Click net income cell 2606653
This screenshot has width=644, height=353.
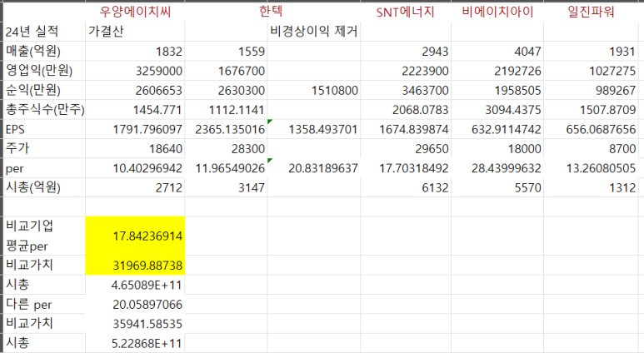point(135,90)
